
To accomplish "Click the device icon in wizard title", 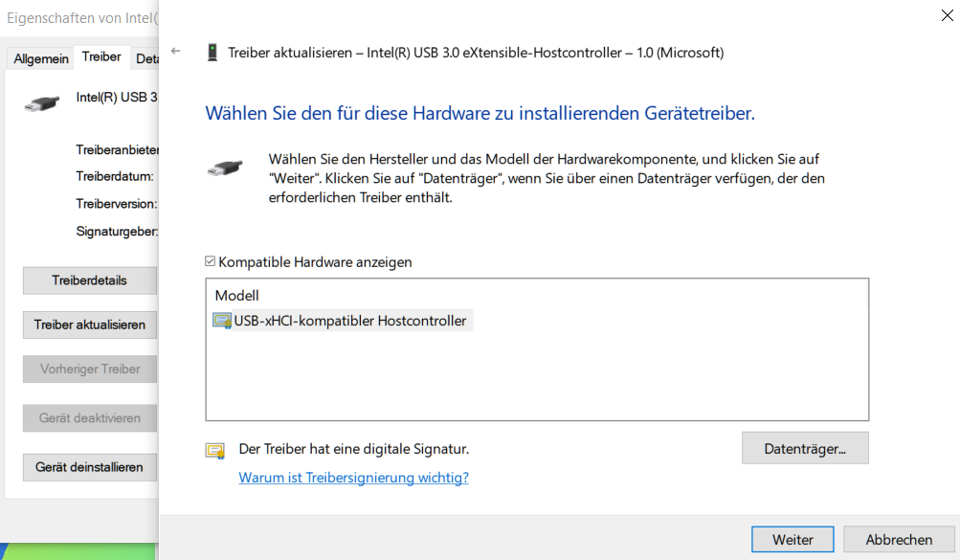I will point(212,53).
